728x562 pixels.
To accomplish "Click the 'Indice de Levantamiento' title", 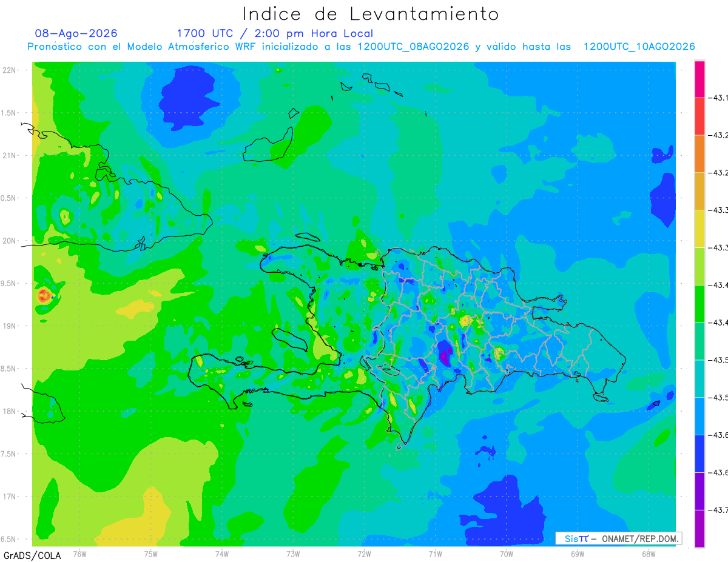I will pos(371,14).
